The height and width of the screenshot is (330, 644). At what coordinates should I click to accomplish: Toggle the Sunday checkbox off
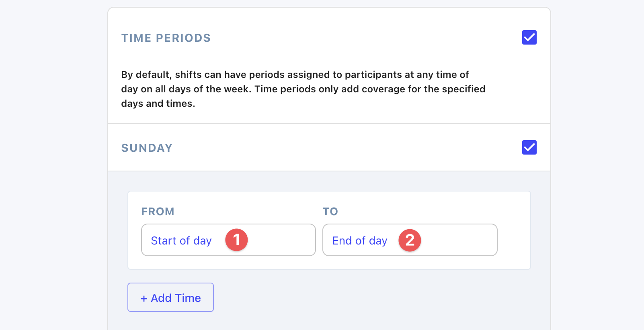529,147
